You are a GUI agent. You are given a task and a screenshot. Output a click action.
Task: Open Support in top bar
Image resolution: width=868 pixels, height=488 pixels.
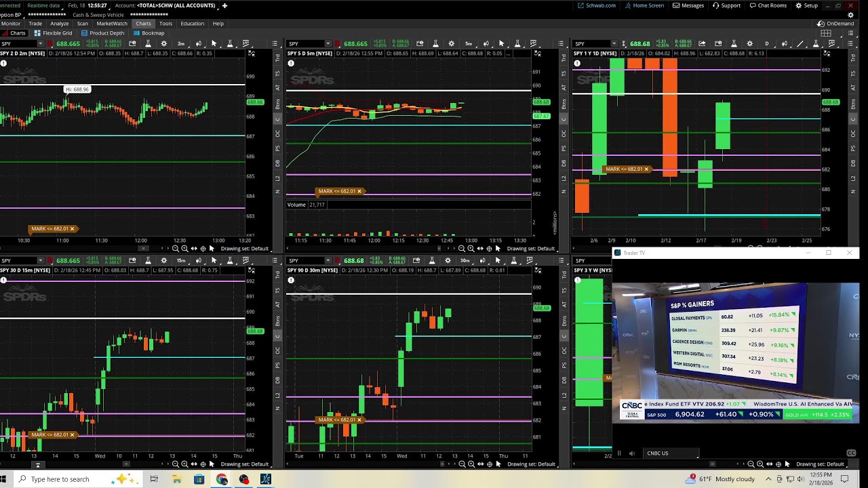click(726, 5)
